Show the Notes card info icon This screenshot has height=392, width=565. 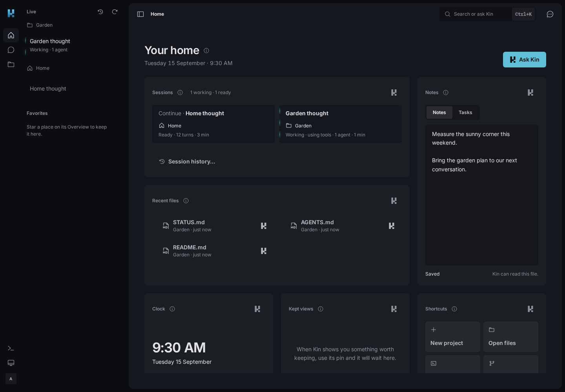click(446, 93)
